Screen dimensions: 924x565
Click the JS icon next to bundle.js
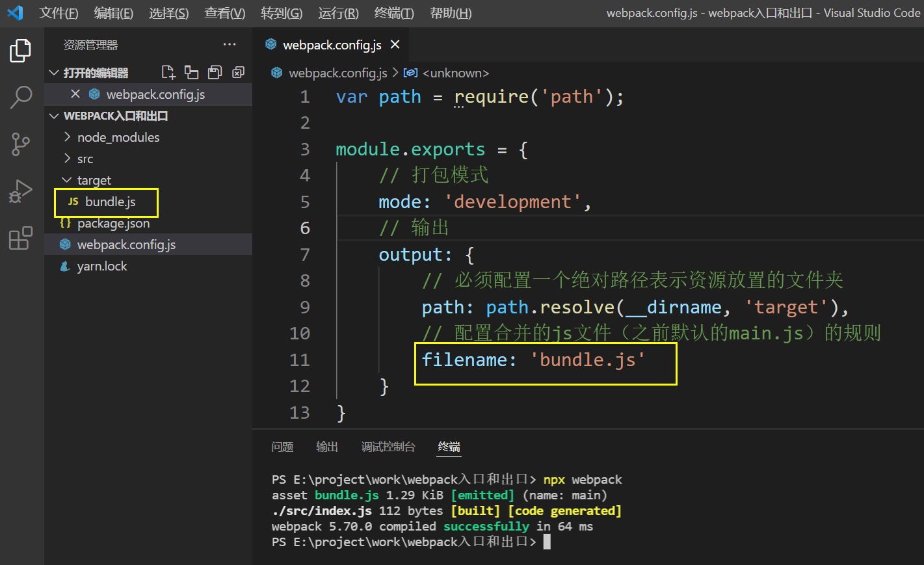click(73, 202)
